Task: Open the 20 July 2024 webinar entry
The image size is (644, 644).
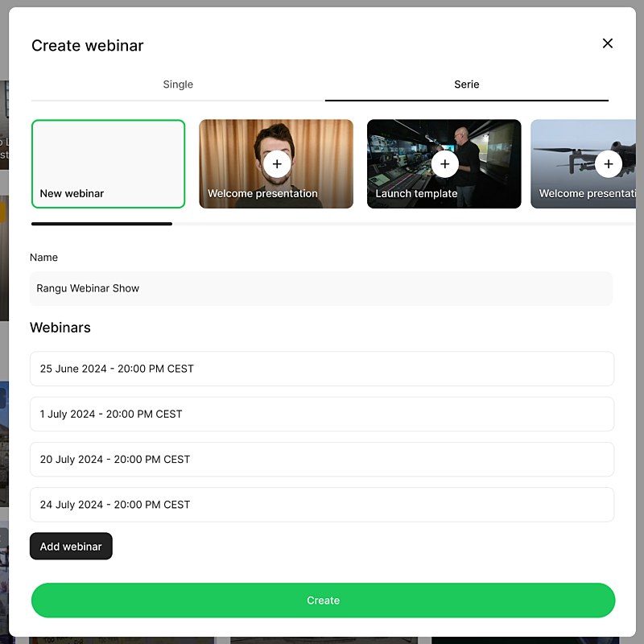Action: pos(322,459)
